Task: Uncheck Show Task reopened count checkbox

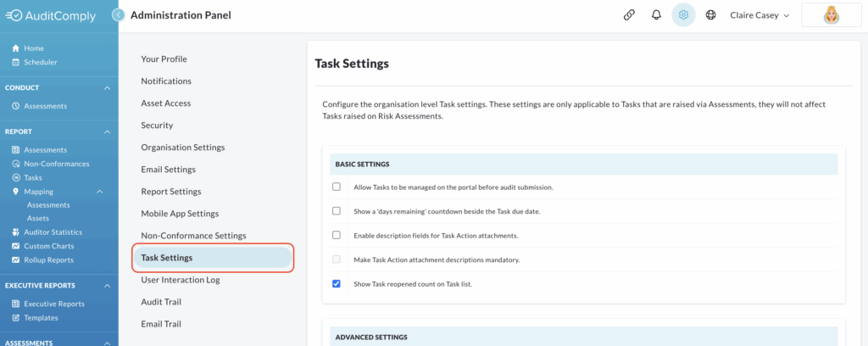Action: pos(337,284)
